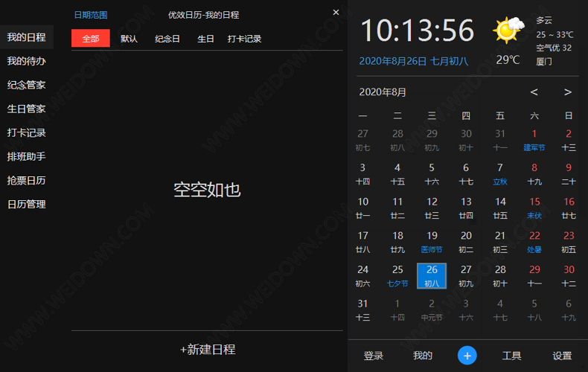Image resolution: width=588 pixels, height=372 pixels.
Task: Click +新建日程 to create schedule
Action: pos(208,349)
